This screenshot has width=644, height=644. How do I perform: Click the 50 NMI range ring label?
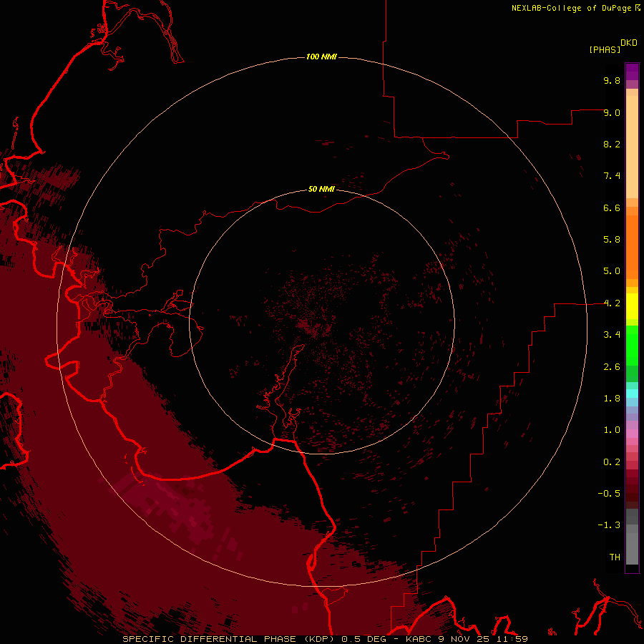[321, 189]
